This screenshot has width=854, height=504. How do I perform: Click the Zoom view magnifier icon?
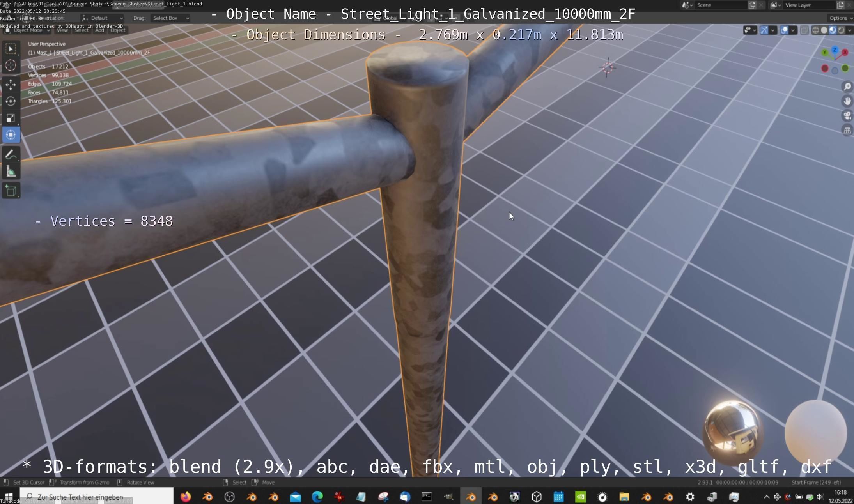coord(847,87)
